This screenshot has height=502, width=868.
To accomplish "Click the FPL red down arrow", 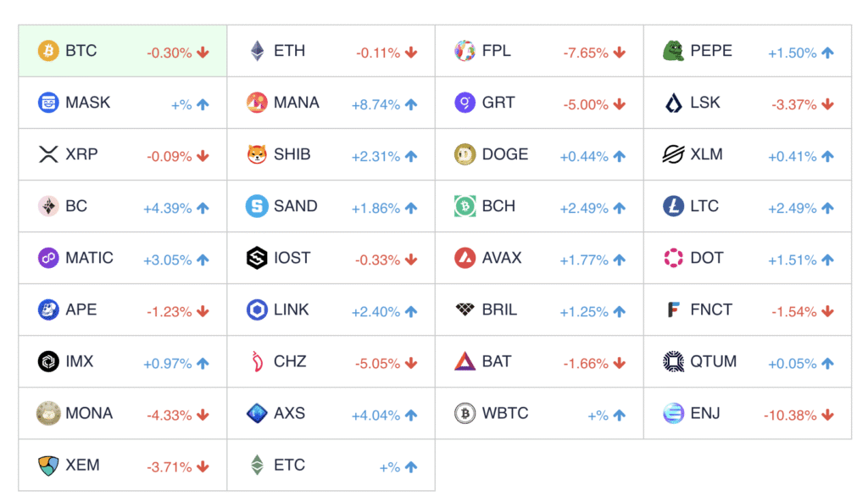I will coord(620,53).
